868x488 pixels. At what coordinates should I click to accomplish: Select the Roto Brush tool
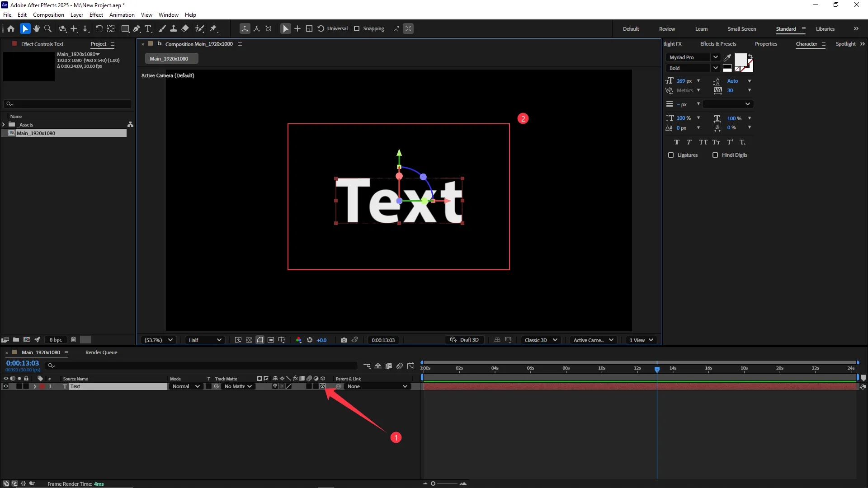coord(199,28)
